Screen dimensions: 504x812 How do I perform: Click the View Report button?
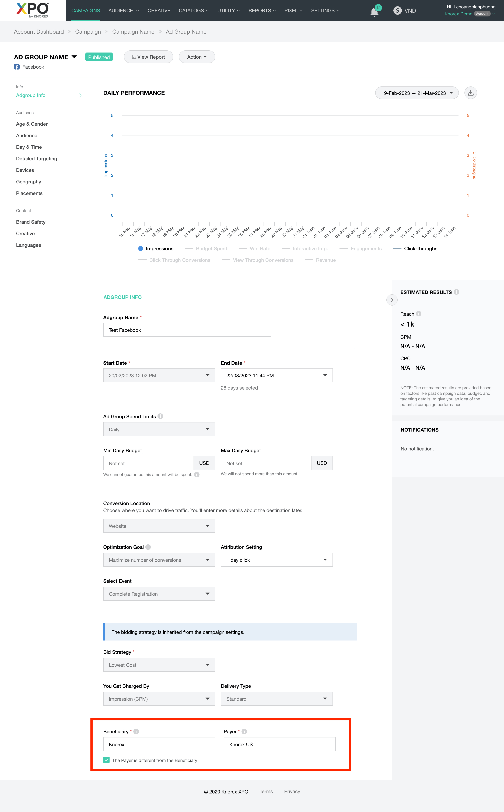point(148,57)
